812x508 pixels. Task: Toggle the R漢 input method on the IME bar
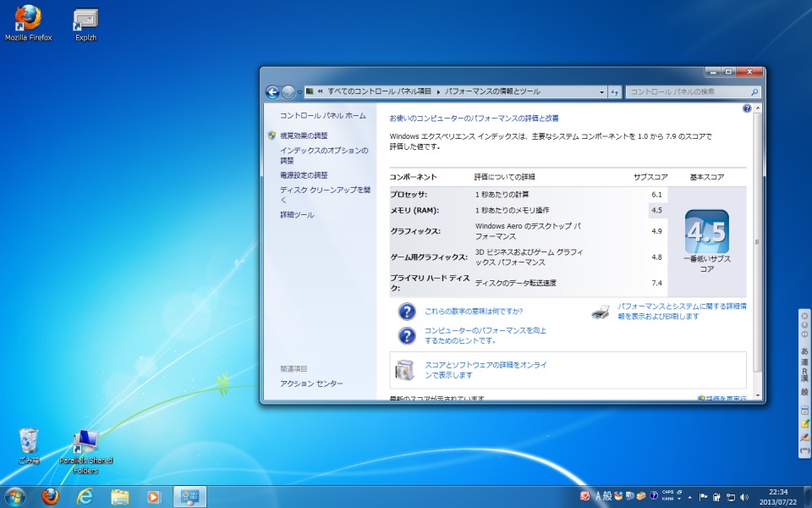(x=804, y=373)
